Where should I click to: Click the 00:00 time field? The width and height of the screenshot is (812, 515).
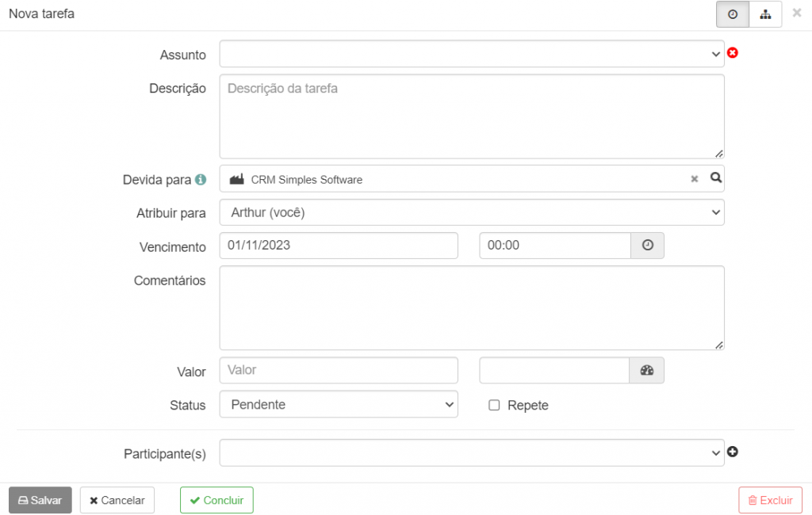pos(555,246)
